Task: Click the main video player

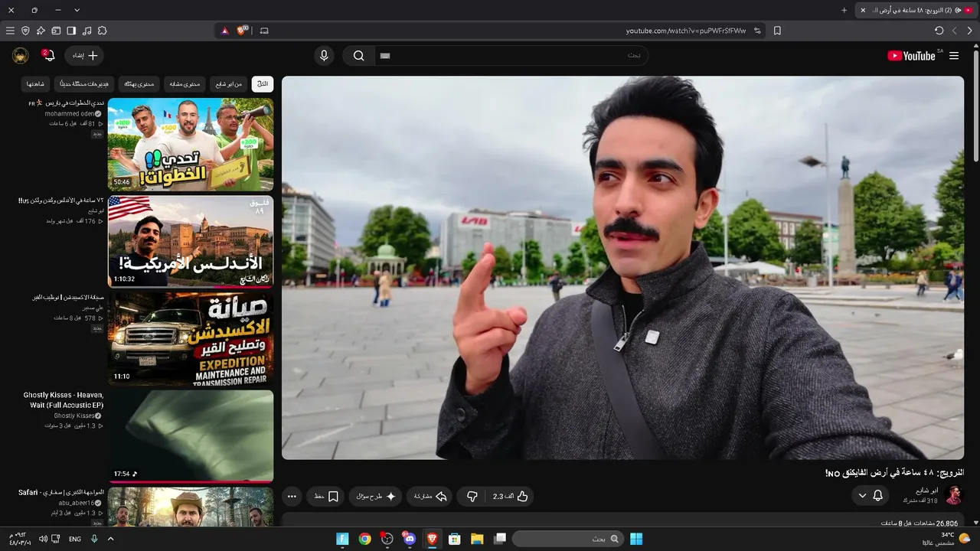Action: [622, 267]
